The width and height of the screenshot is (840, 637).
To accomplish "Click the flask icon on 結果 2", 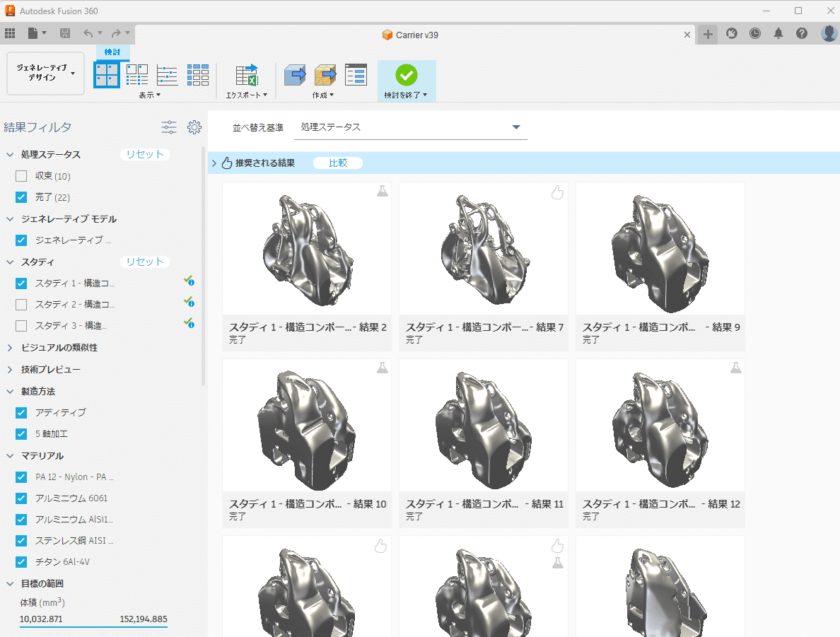I will click(x=382, y=192).
